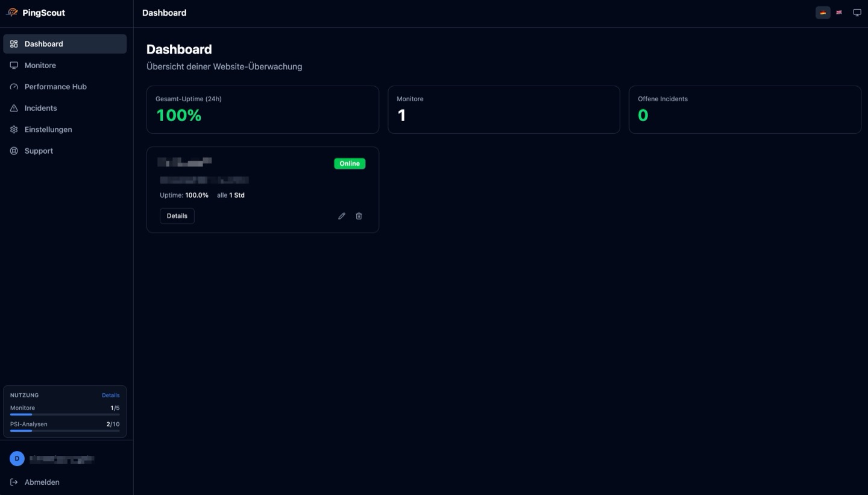Go to Monitore in the sidebar
The height and width of the screenshot is (495, 868).
click(x=65, y=65)
